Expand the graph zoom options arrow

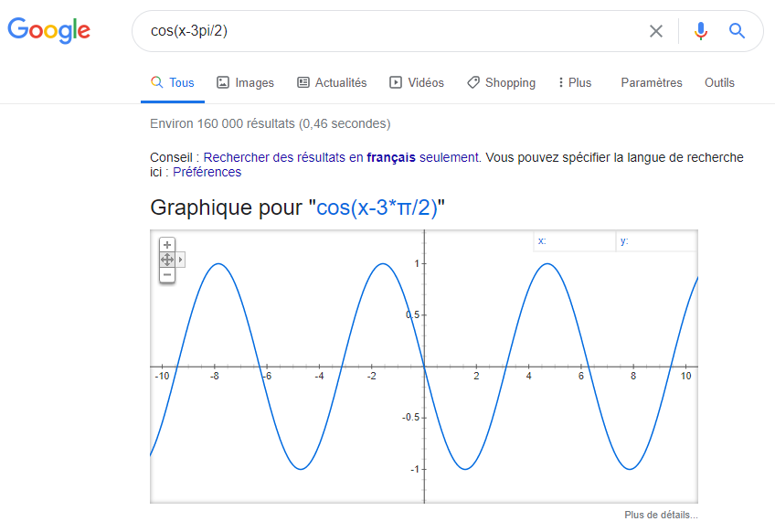181,260
